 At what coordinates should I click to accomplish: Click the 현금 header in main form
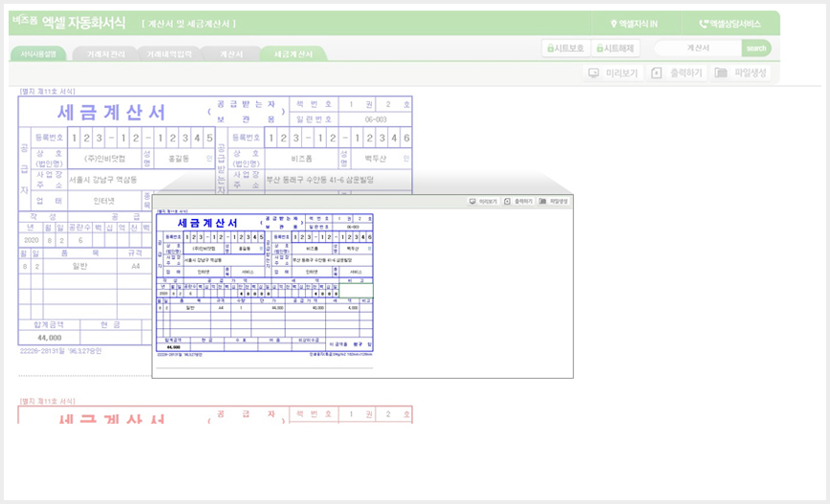tap(110, 324)
